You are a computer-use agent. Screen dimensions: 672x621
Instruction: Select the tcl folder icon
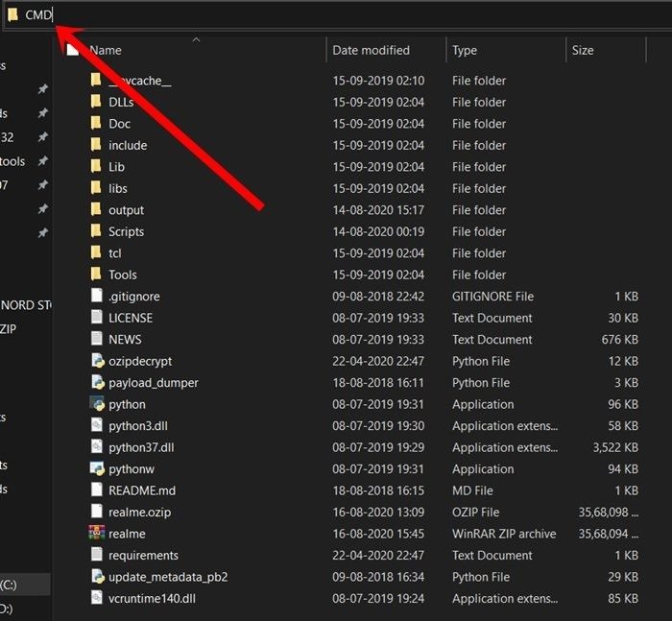point(96,252)
